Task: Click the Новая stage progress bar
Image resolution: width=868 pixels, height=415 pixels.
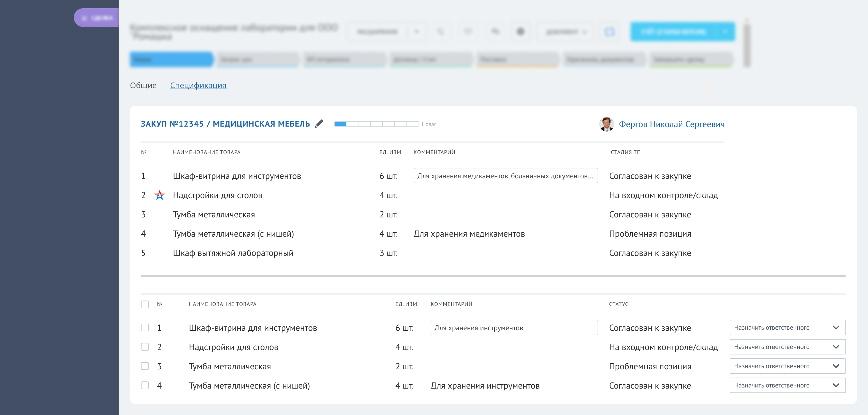Action: point(376,124)
